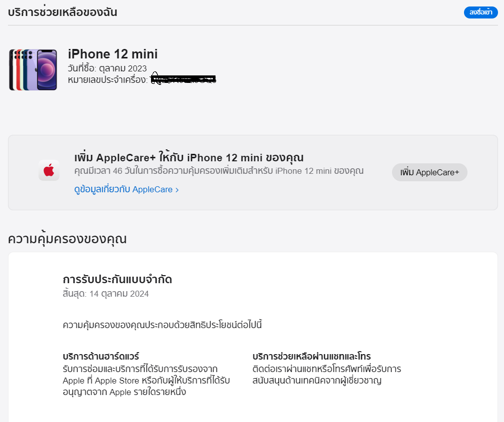Click the purple iPhone at front of image
Viewport: 504px width, 422px height.
pyautogui.click(x=47, y=70)
